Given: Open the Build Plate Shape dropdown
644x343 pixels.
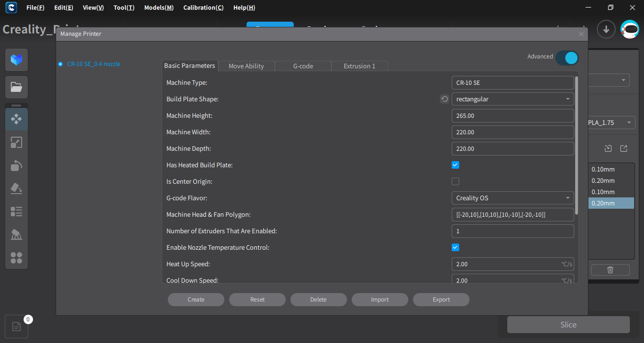Looking at the screenshot, I should (513, 99).
